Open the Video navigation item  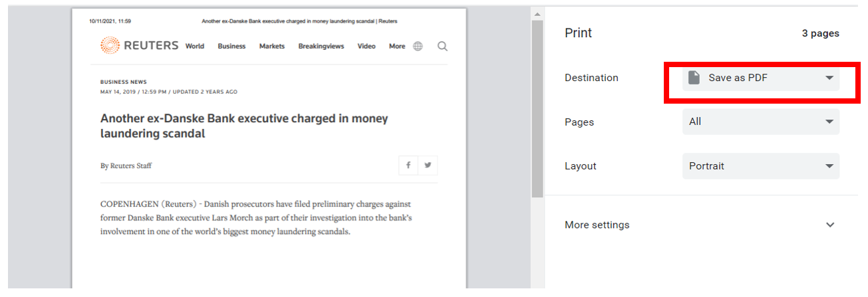pos(366,47)
